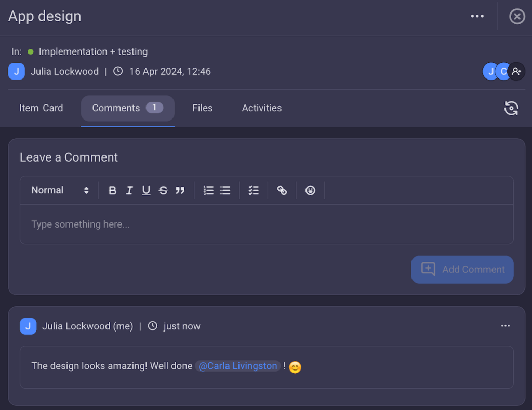Image resolution: width=532 pixels, height=410 pixels.
Task: Click the refresh icon near the tabs
Action: point(511,108)
